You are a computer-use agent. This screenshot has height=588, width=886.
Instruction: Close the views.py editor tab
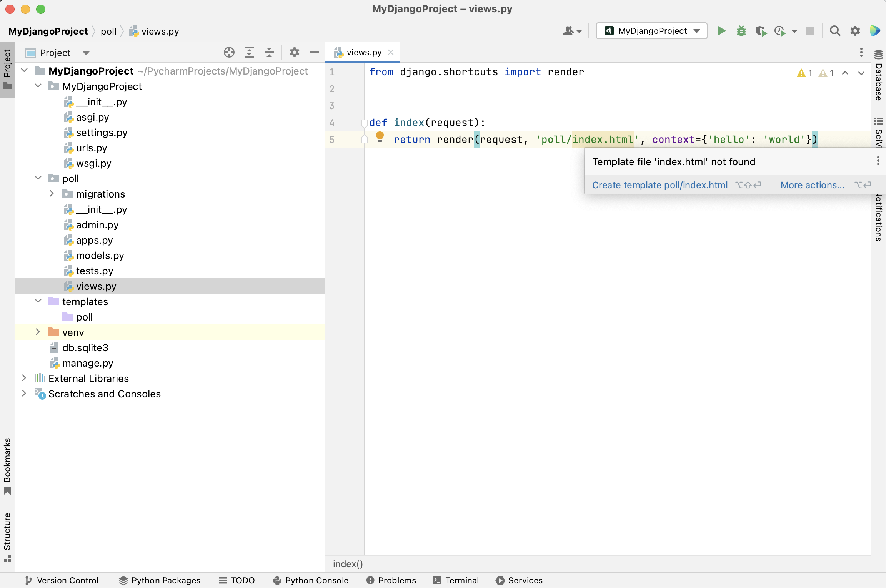point(391,52)
